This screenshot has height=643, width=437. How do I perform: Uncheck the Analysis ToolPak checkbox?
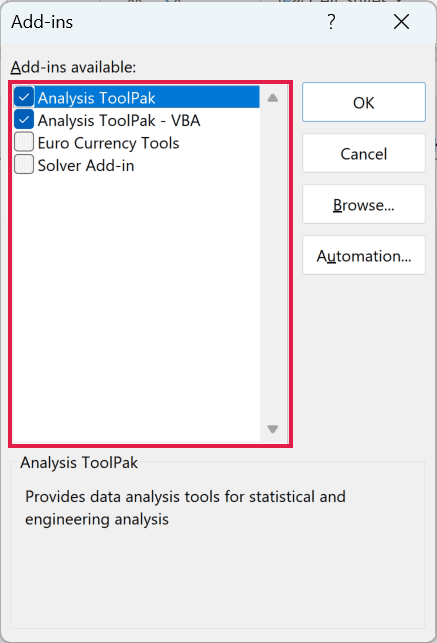24,97
